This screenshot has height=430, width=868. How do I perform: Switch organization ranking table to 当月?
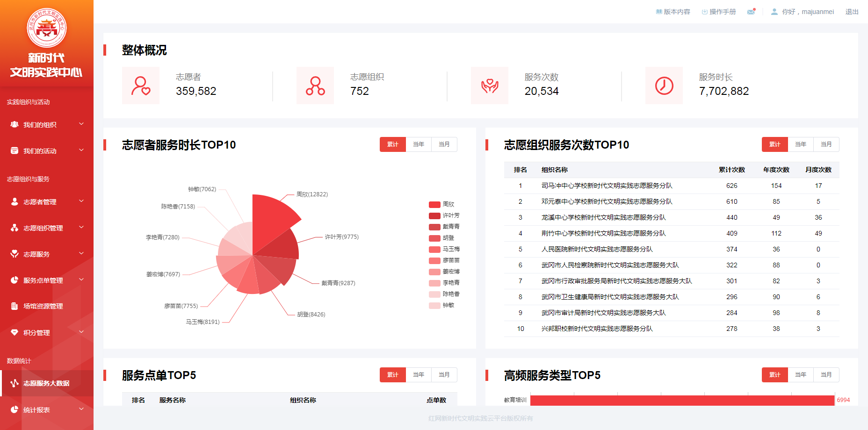coord(826,144)
